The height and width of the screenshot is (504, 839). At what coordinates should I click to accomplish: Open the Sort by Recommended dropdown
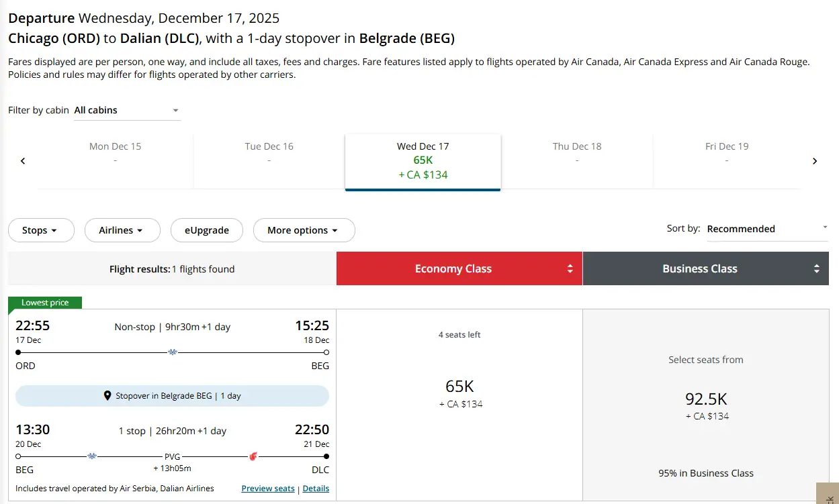tap(766, 229)
